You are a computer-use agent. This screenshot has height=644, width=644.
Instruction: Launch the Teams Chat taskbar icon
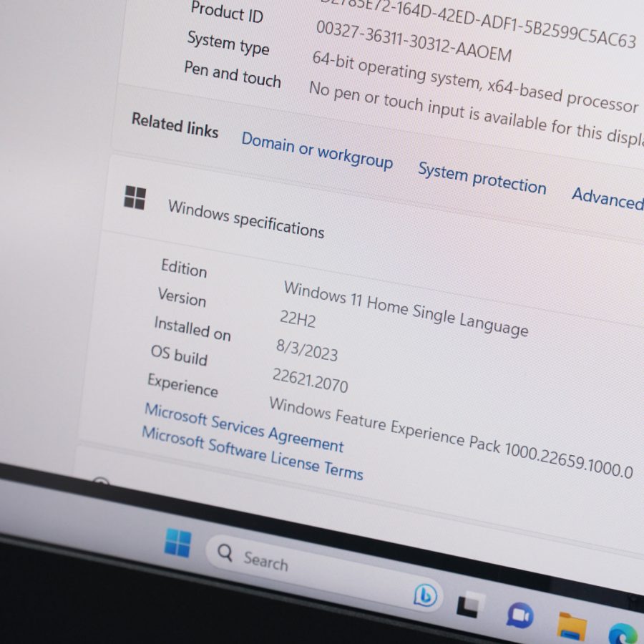(x=519, y=615)
